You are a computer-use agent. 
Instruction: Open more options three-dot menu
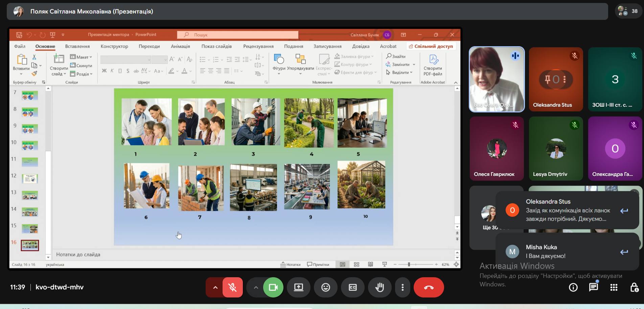[x=402, y=287]
